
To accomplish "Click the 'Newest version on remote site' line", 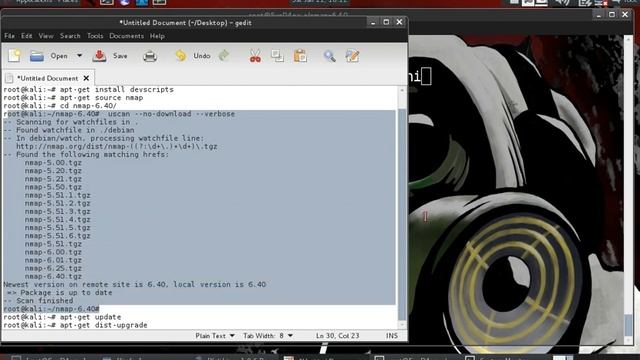I will tap(135, 284).
